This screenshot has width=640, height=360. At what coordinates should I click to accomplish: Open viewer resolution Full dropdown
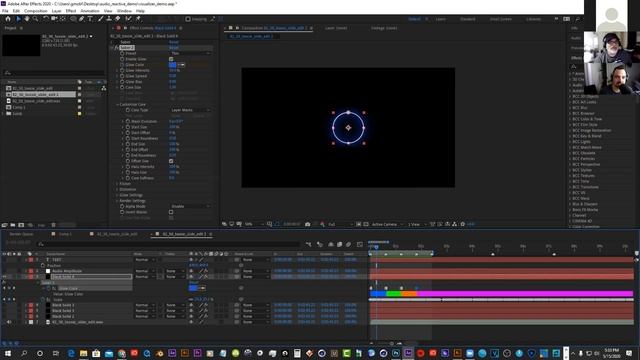[340, 224]
